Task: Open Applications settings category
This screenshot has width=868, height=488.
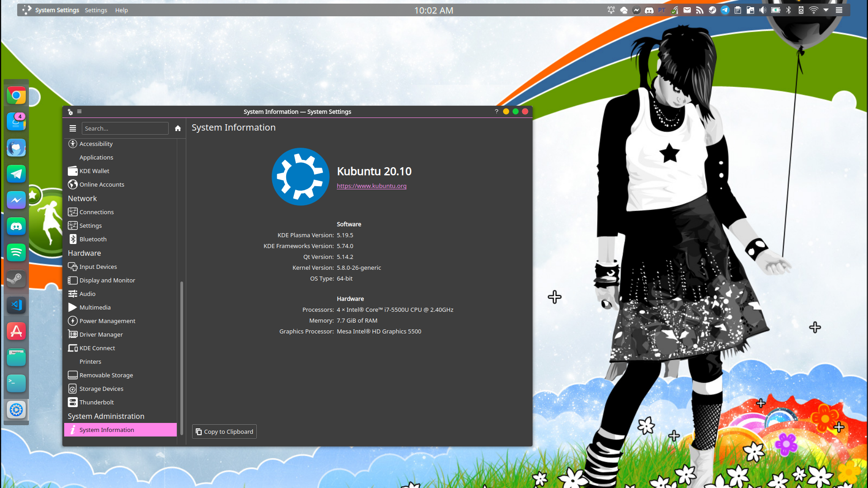Action: (120, 157)
